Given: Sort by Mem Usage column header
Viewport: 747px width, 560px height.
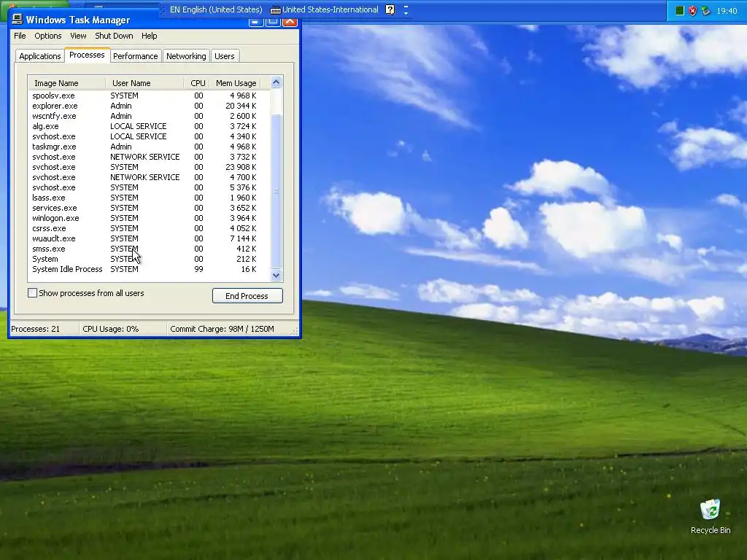Looking at the screenshot, I should pyautogui.click(x=236, y=83).
